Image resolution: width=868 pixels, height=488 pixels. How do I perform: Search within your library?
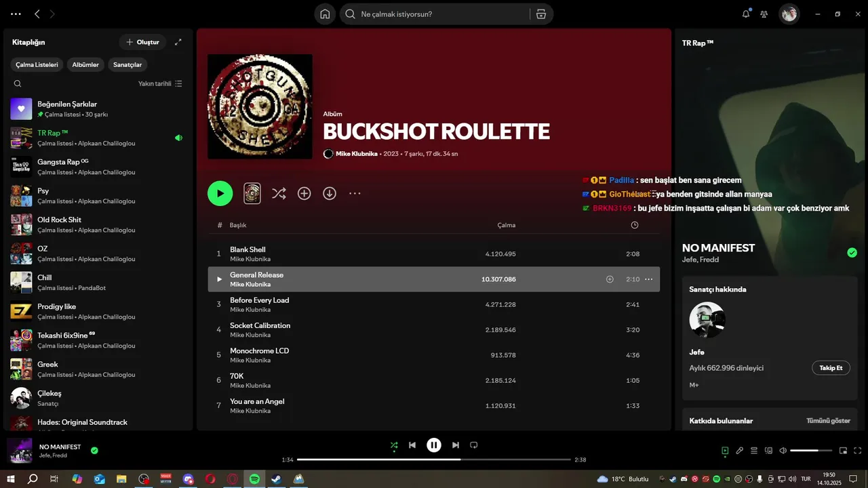tap(18, 84)
